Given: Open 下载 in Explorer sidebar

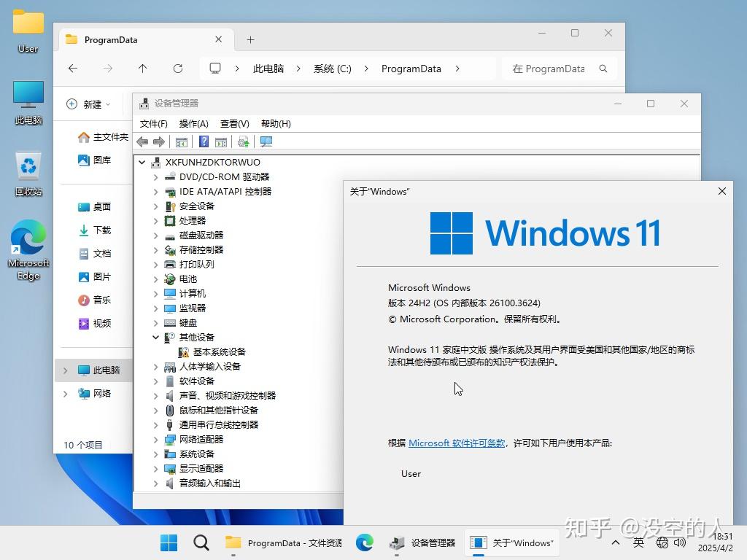Looking at the screenshot, I should [x=94, y=230].
